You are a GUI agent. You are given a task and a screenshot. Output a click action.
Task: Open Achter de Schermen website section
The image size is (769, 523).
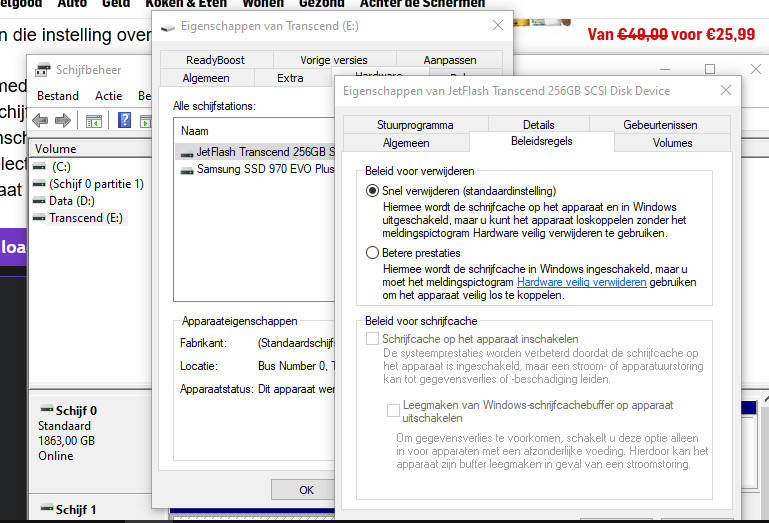point(422,3)
